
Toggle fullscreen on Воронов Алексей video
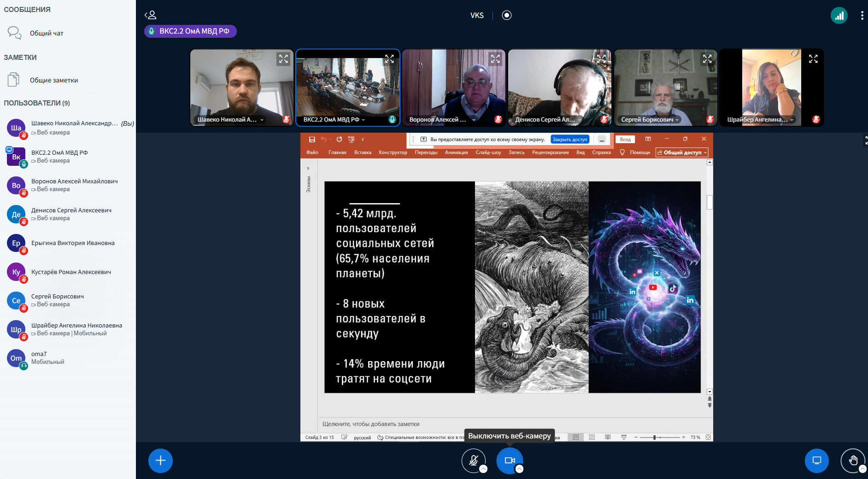click(495, 59)
